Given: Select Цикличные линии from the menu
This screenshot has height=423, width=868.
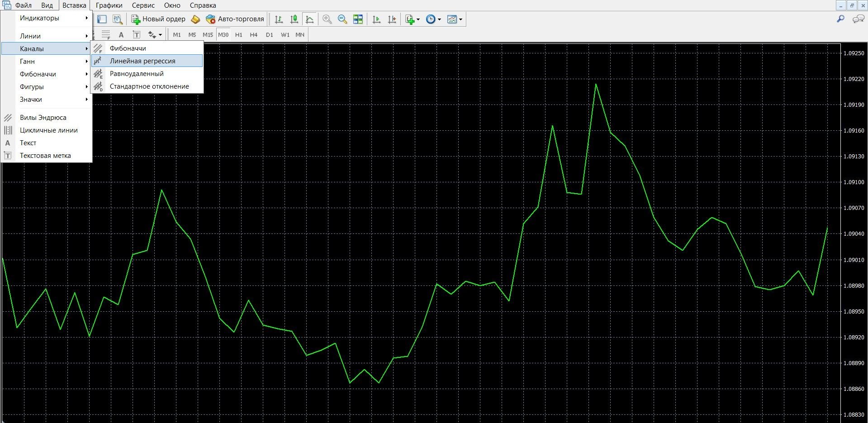Looking at the screenshot, I should [47, 130].
